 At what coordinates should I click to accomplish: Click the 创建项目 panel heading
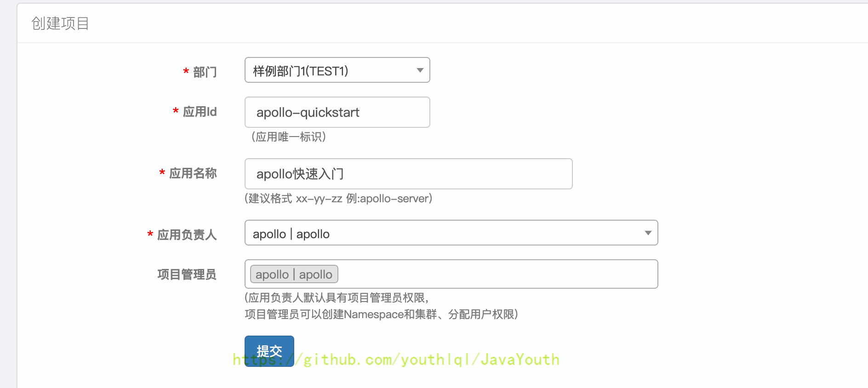click(x=60, y=23)
